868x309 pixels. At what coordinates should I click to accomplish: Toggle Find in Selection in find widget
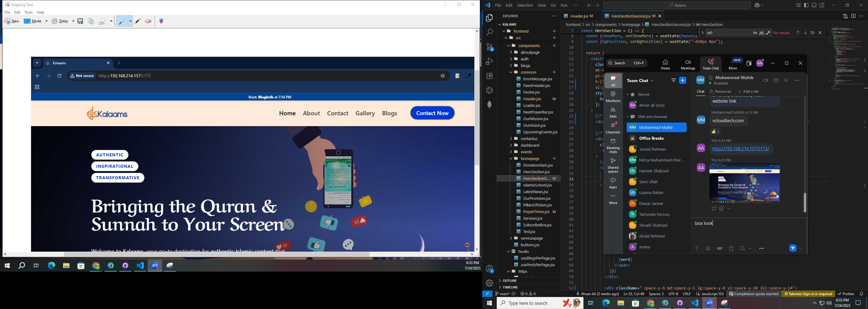(x=813, y=33)
